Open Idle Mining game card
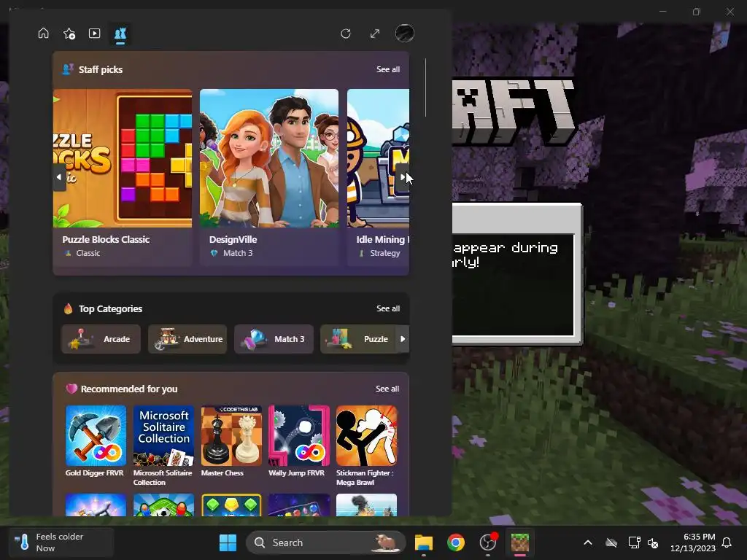Viewport: 747px width, 560px height. 378,177
